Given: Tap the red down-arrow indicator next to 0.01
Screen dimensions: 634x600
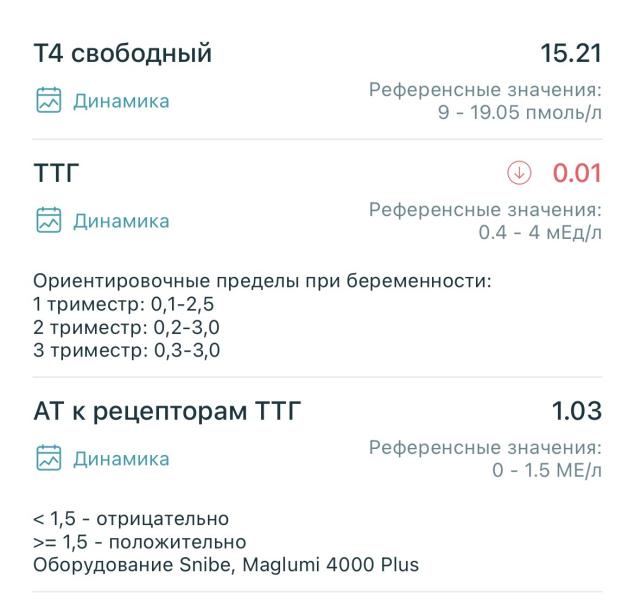Looking at the screenshot, I should pos(519,173).
